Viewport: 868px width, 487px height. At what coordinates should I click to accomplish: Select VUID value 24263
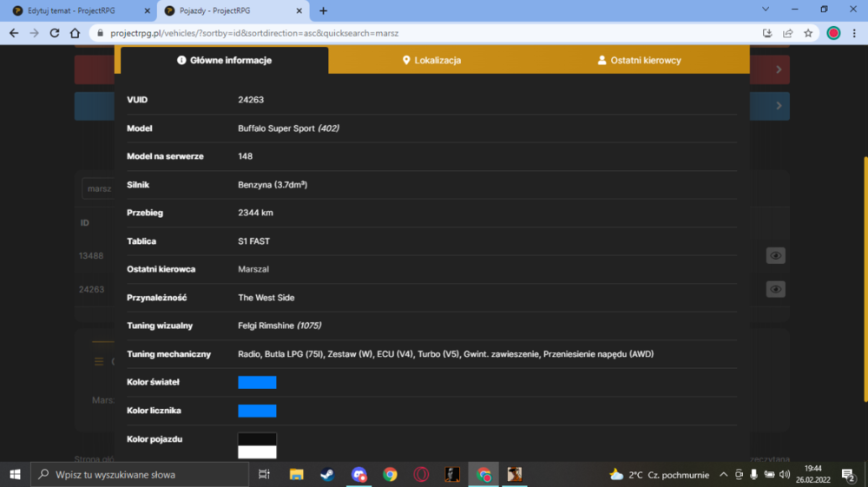251,100
